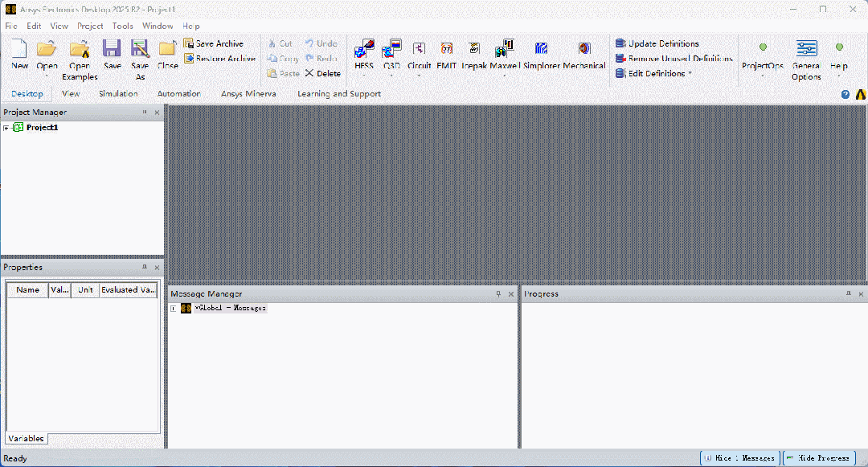Click Restore Archive in the ribbon

[219, 58]
